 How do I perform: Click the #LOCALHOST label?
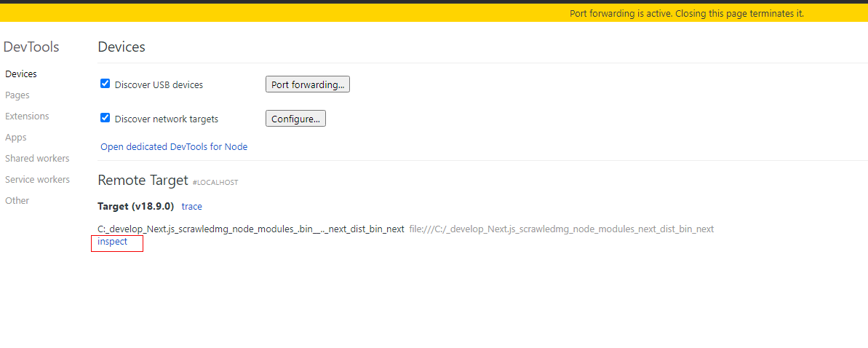pos(215,182)
